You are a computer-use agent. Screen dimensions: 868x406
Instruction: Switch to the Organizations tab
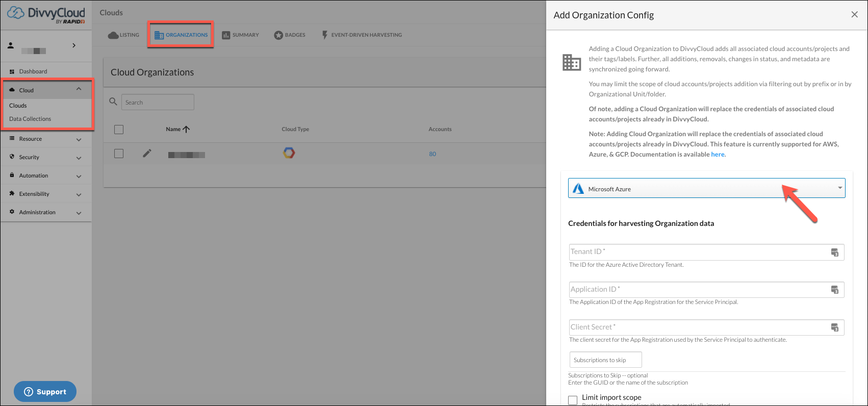[181, 35]
